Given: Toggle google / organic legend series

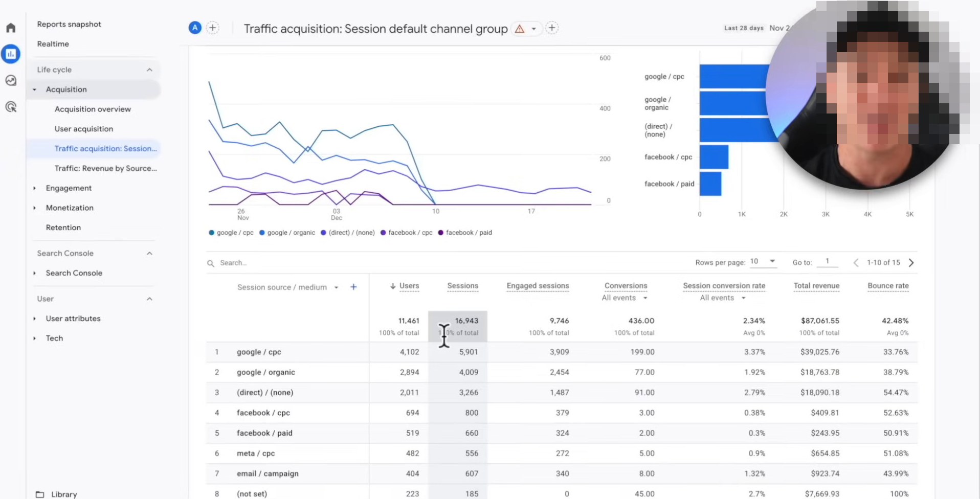Looking at the screenshot, I should [287, 233].
